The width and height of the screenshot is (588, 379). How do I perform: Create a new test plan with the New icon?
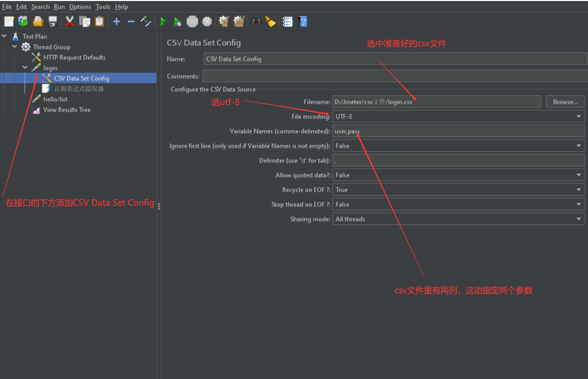[x=9, y=22]
